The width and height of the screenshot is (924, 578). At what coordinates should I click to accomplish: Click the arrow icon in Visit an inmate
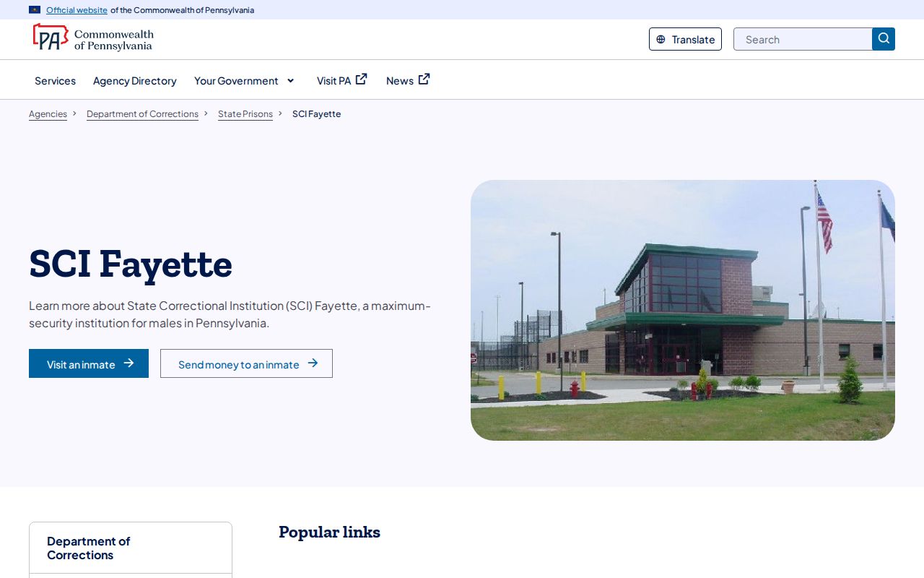[x=128, y=363]
